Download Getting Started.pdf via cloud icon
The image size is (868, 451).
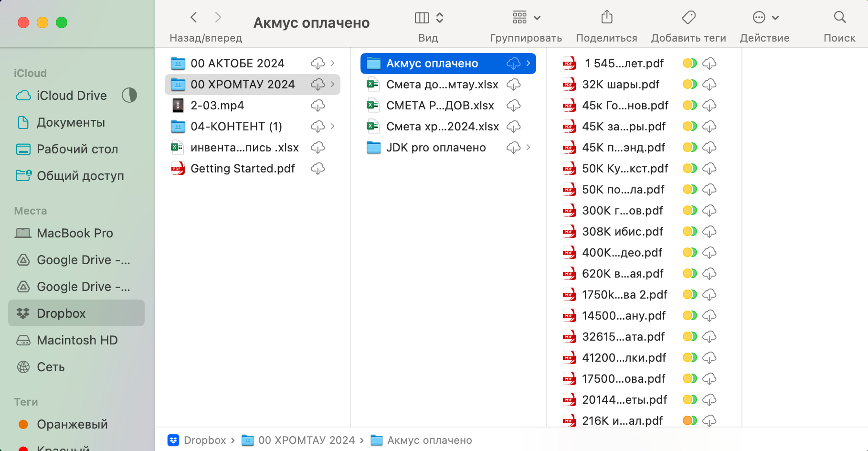[318, 169]
